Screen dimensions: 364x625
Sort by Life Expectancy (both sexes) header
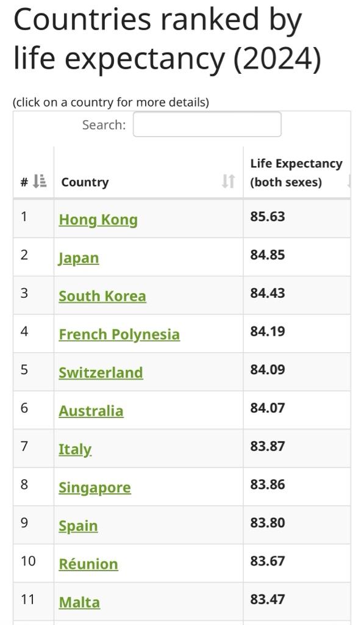click(x=296, y=173)
